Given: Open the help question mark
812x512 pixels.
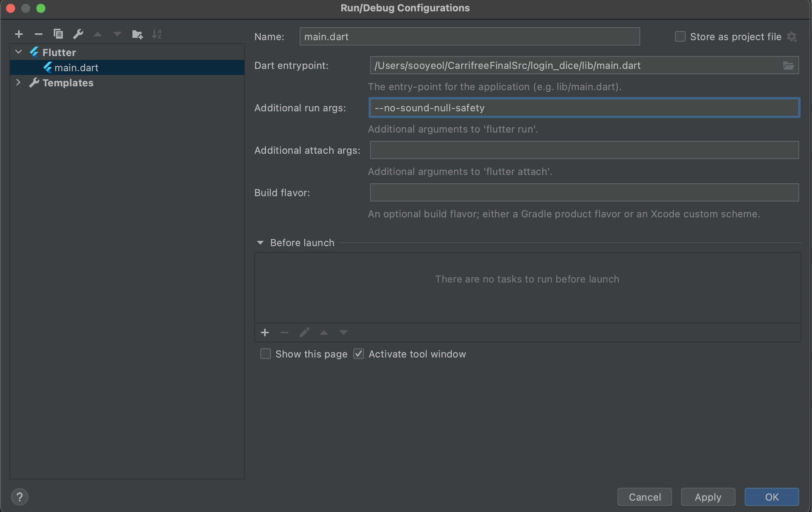Looking at the screenshot, I should pyautogui.click(x=20, y=497).
